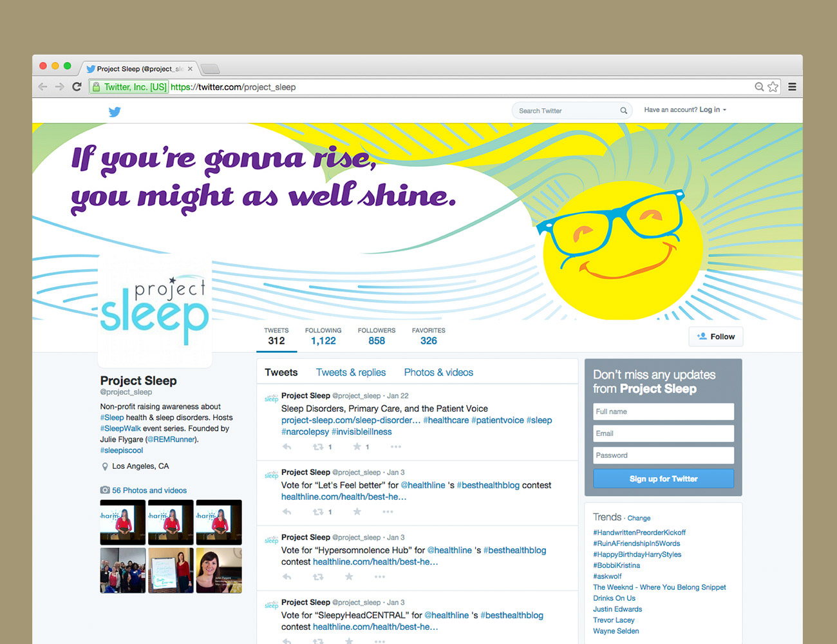Open 56 Photos and videos link
This screenshot has width=837, height=644.
pyautogui.click(x=149, y=490)
